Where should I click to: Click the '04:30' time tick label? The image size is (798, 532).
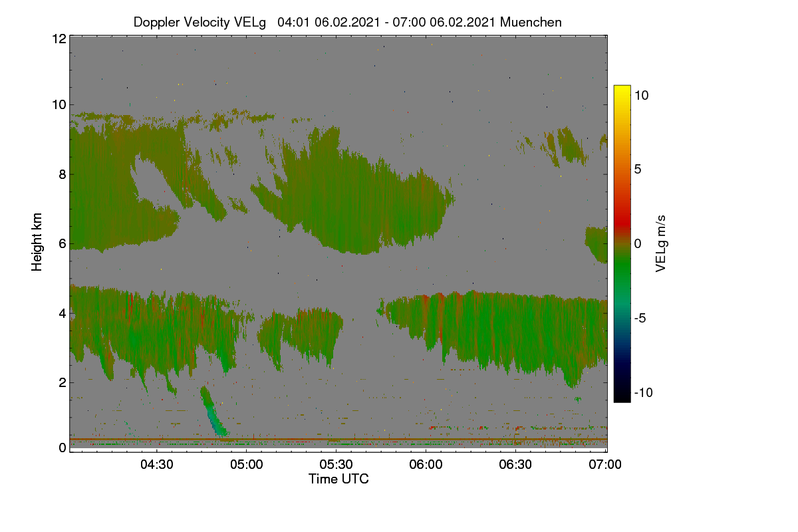point(156,464)
